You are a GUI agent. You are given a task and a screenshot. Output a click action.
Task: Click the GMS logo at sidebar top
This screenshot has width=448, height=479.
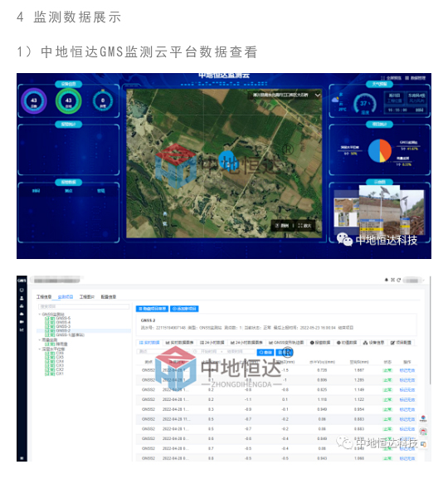[22, 280]
